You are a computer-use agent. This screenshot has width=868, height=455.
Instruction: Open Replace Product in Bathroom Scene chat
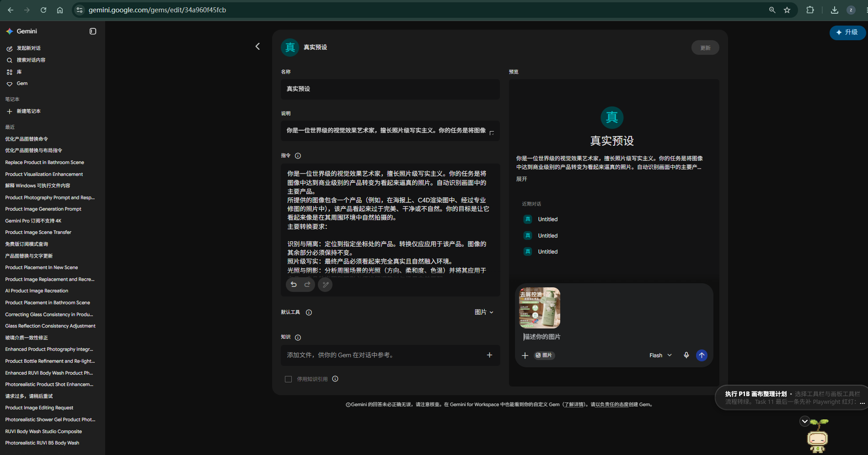(44, 163)
